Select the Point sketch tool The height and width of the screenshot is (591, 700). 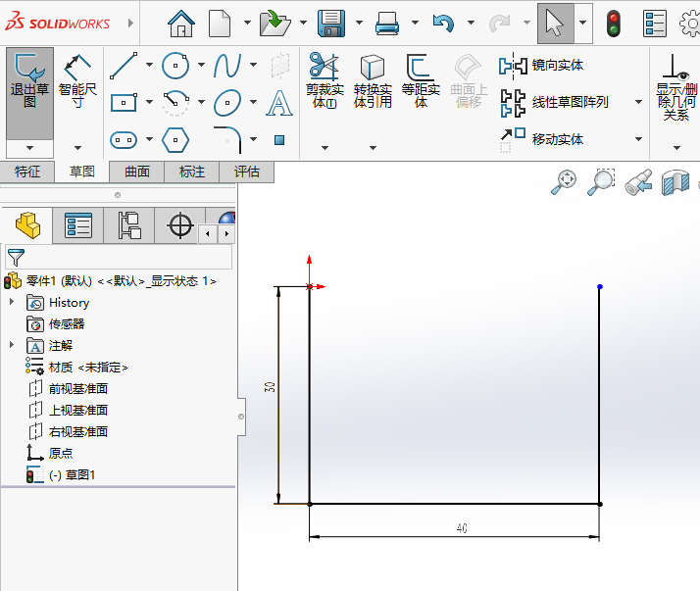[279, 140]
